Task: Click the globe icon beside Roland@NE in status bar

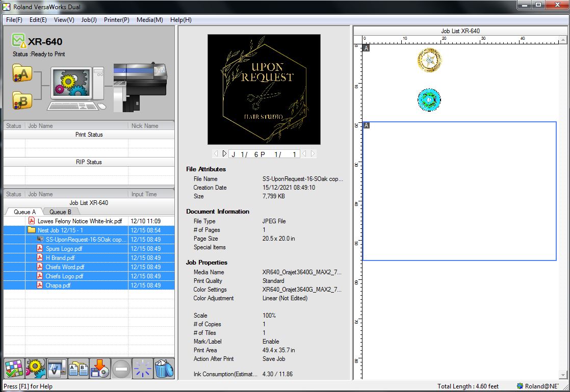Action: click(520, 386)
